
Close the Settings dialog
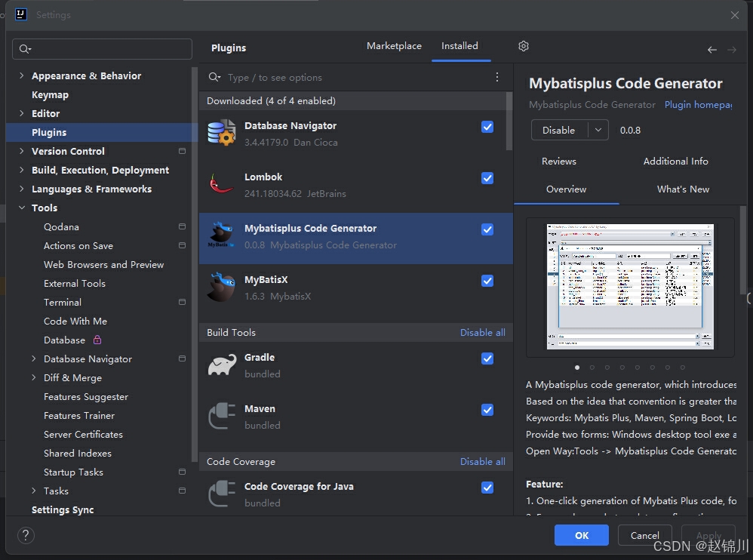[735, 15]
